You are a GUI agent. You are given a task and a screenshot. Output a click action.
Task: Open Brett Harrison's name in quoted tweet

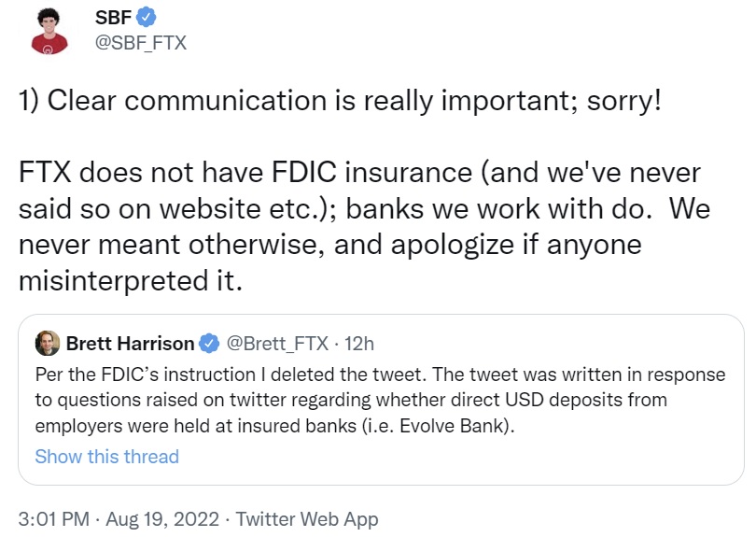(130, 344)
